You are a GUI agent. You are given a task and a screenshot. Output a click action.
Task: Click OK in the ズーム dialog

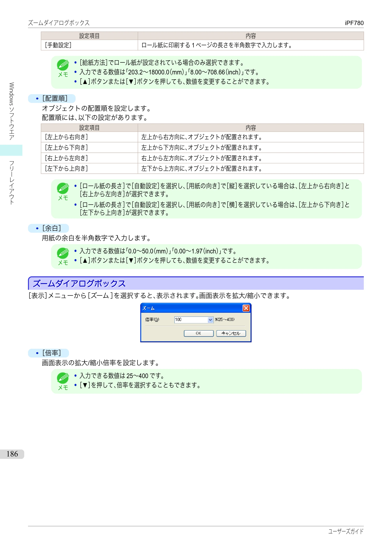[198, 333]
